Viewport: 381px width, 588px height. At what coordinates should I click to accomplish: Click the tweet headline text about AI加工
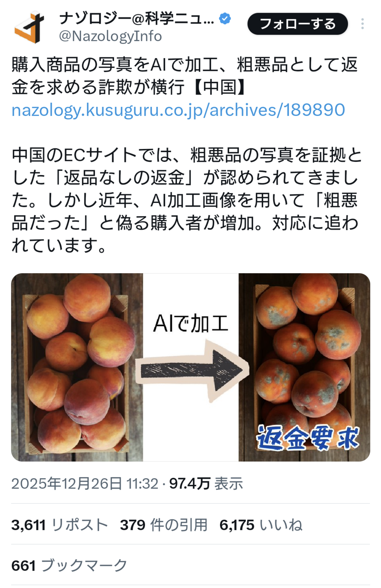pyautogui.click(x=184, y=76)
